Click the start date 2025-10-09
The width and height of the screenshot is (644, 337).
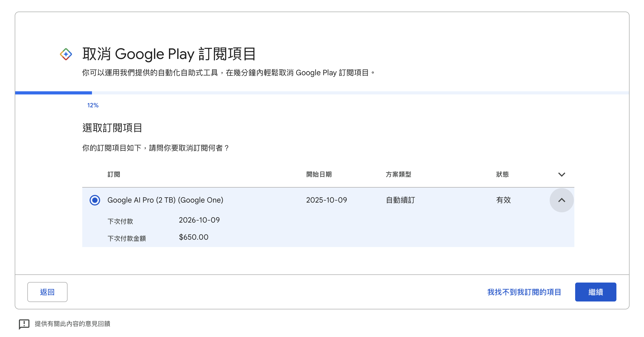tap(327, 200)
